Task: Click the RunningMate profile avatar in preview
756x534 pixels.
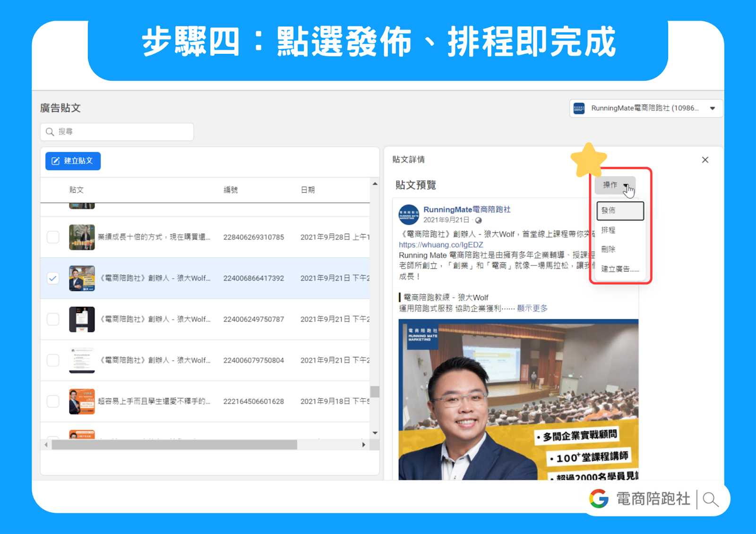Action: click(x=409, y=214)
